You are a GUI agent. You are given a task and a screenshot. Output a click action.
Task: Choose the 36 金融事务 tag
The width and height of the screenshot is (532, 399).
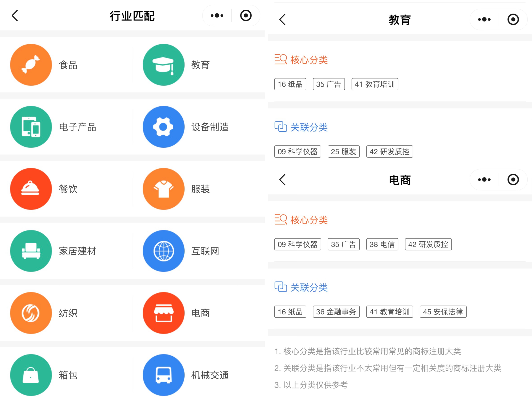coord(336,312)
